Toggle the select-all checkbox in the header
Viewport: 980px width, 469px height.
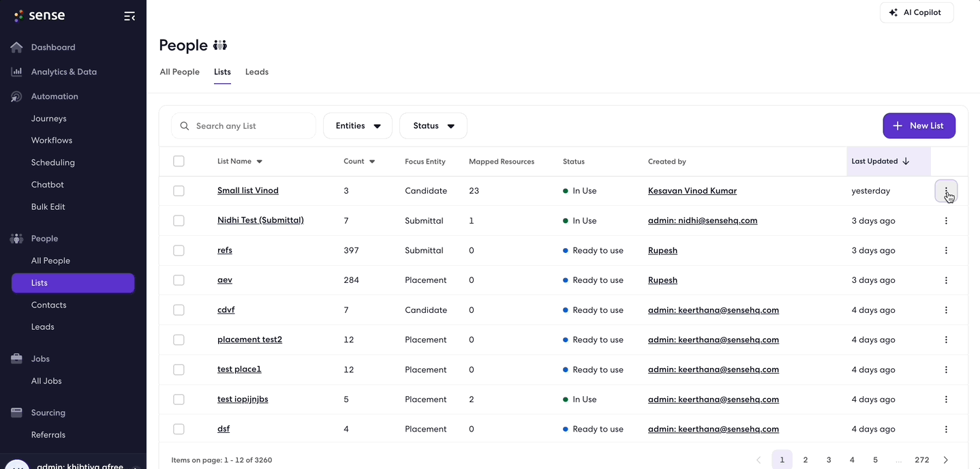179,162
